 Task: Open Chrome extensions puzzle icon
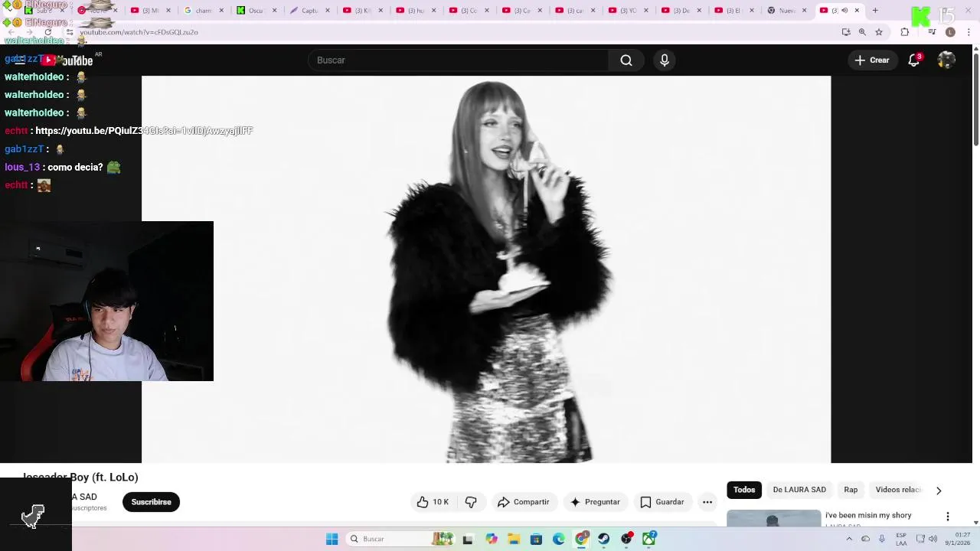(x=905, y=32)
